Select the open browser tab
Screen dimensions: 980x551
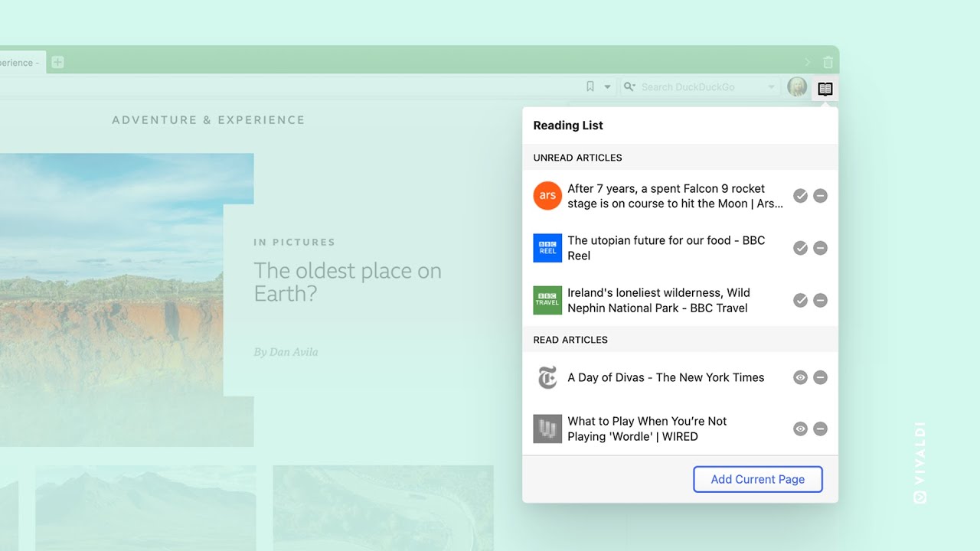coord(21,63)
